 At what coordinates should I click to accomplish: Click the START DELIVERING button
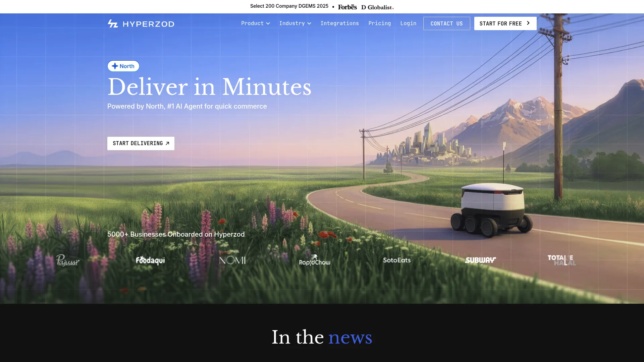click(141, 143)
